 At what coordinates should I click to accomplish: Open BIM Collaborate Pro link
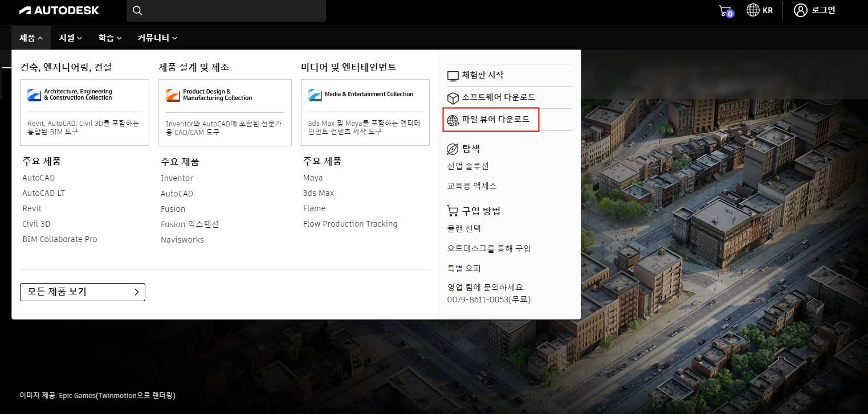[60, 239]
